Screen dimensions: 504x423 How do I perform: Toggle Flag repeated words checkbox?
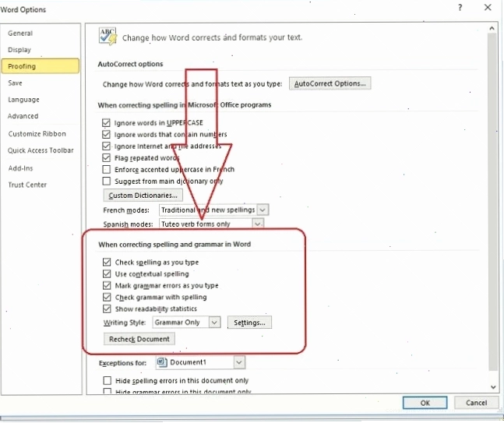point(106,157)
